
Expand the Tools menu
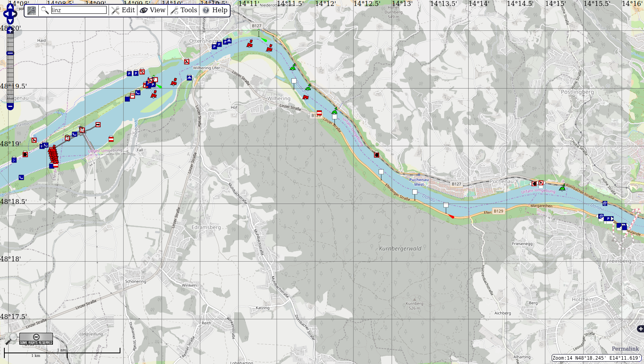184,10
